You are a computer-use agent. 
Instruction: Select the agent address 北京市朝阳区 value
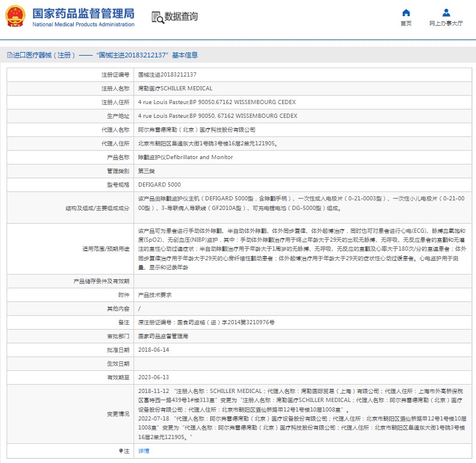pos(208,144)
